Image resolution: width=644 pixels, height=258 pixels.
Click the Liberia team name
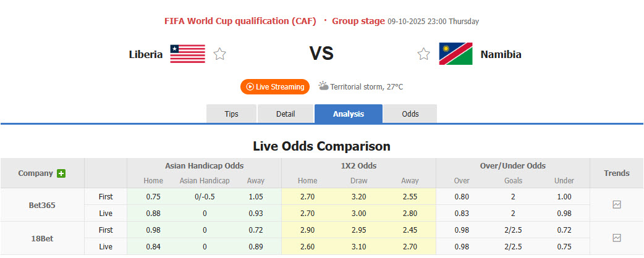(146, 54)
